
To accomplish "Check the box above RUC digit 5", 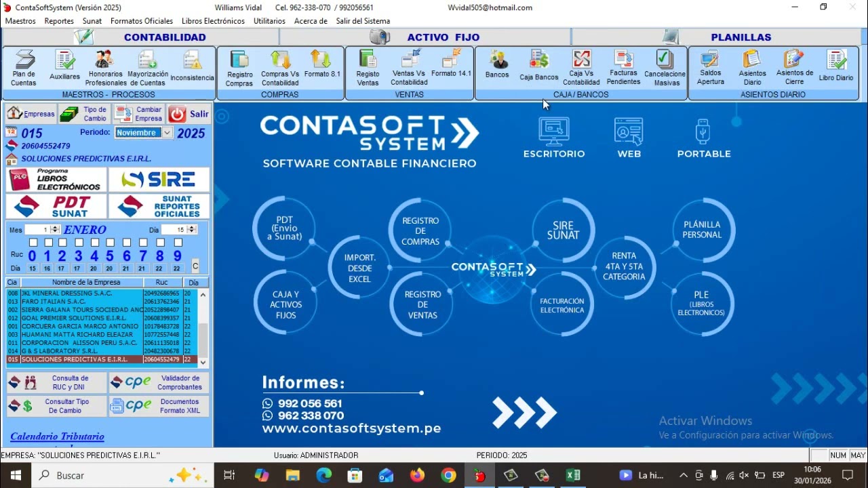I will point(111,243).
